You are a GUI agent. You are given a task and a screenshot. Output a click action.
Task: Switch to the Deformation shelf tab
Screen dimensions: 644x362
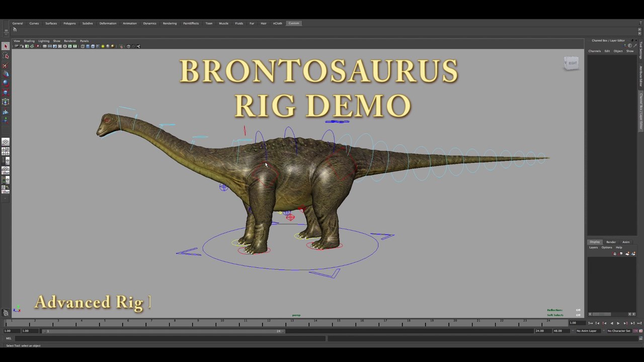pyautogui.click(x=108, y=23)
